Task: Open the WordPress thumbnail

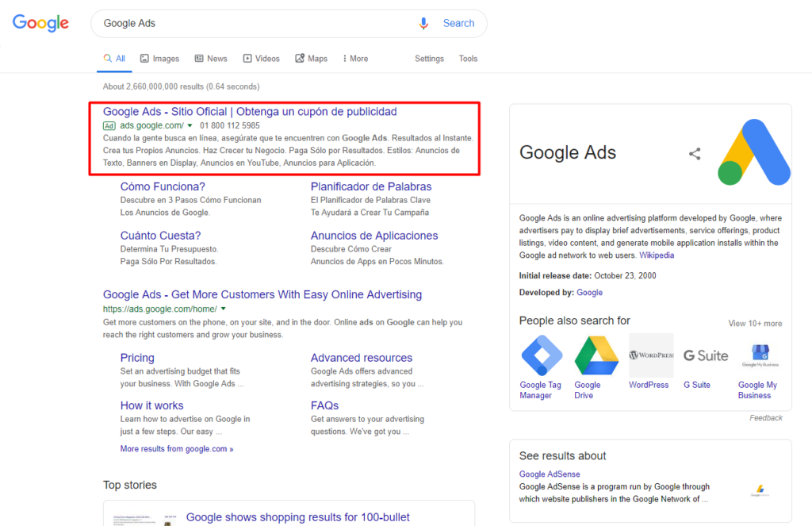Action: tap(651, 355)
